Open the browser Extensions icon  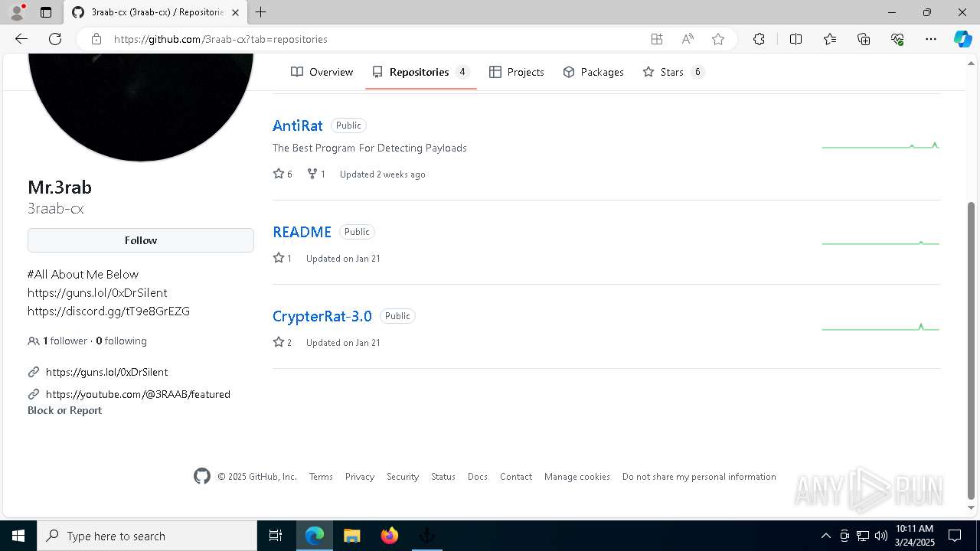point(759,39)
